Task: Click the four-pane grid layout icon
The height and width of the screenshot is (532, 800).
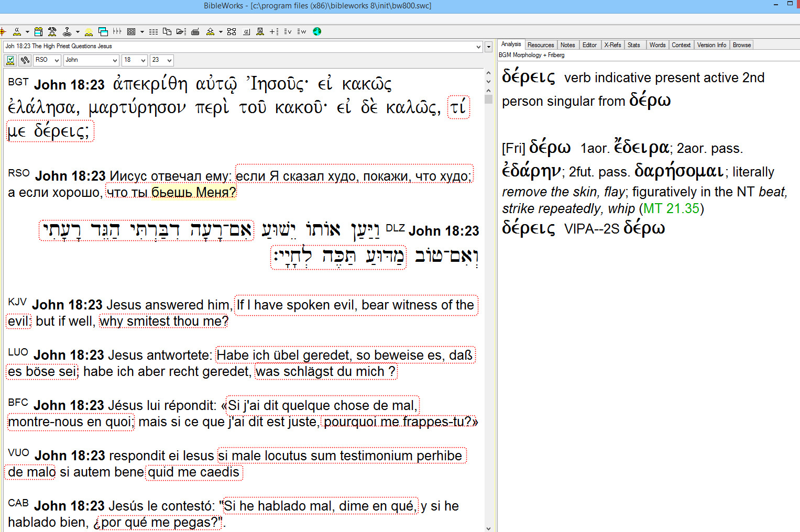Action: (131, 31)
